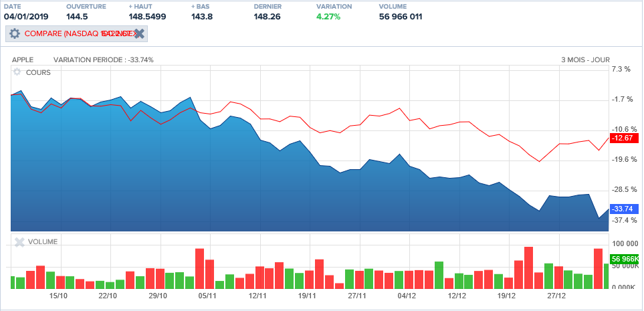The width and height of the screenshot is (644, 311).
Task: Click the DERNIER value 148.26
Action: (267, 17)
